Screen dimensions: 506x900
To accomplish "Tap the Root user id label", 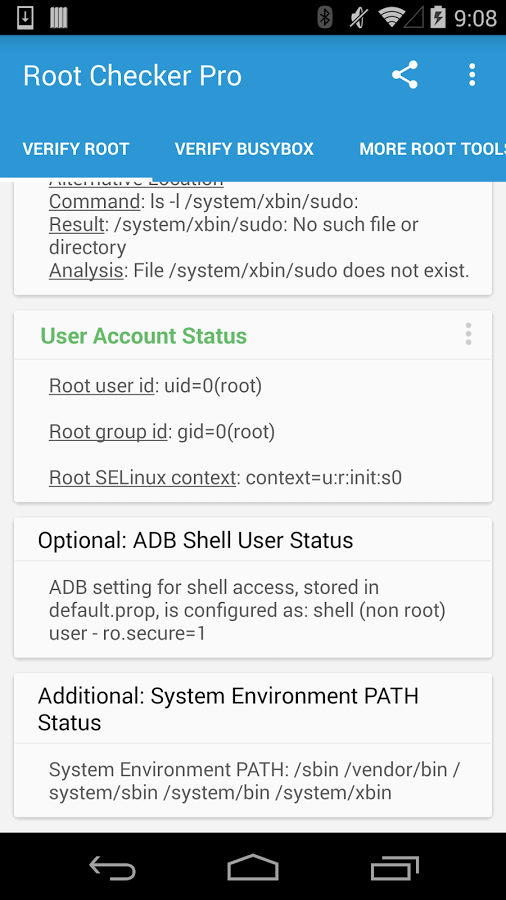I will (x=102, y=386).
